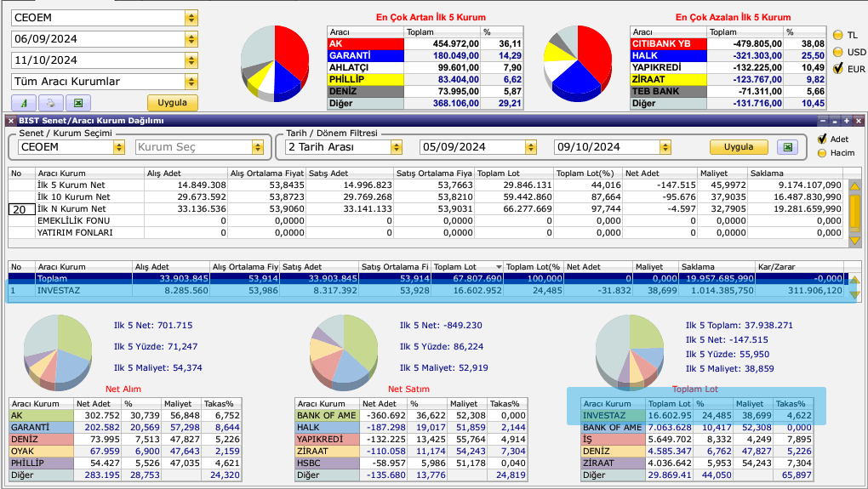
Task: Click the printer icon below Tüm Aracı Kurumlar
Action: (51, 103)
